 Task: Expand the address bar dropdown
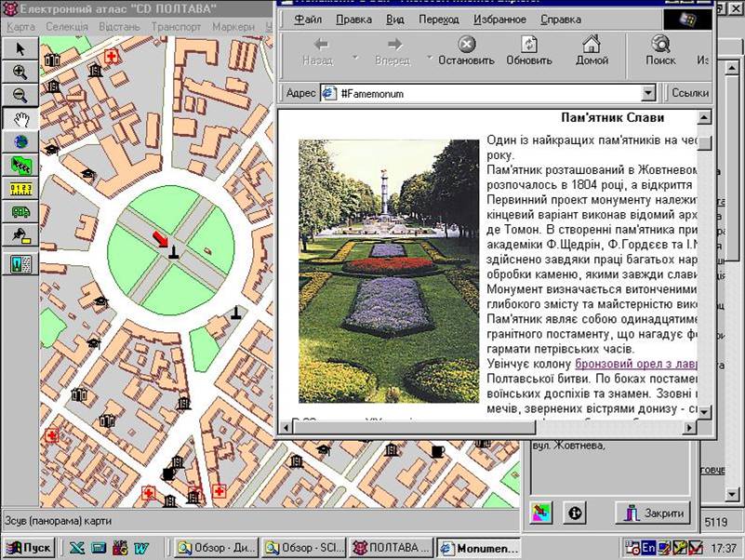pos(648,94)
